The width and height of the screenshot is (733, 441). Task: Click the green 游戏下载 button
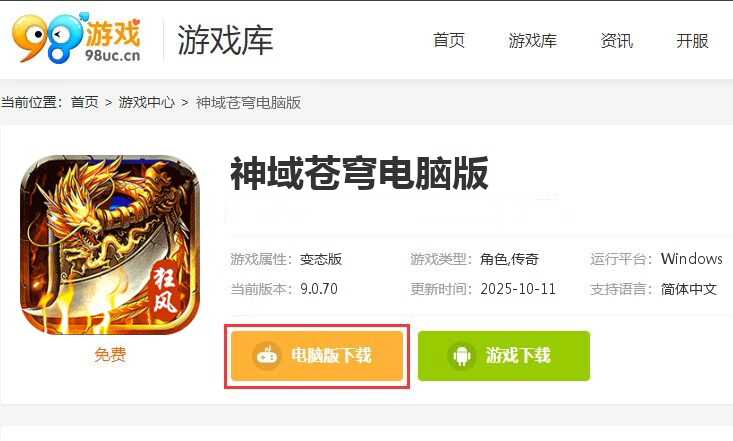pos(504,356)
